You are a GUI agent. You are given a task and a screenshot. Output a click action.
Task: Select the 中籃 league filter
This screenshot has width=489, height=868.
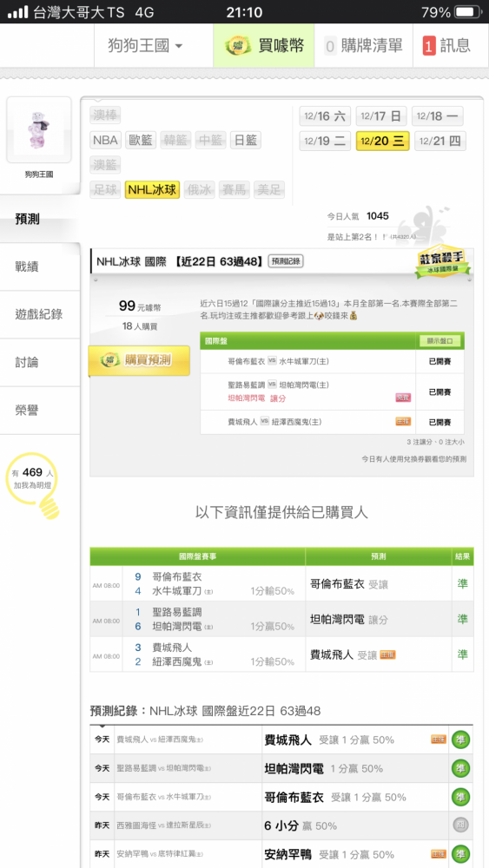pos(210,140)
